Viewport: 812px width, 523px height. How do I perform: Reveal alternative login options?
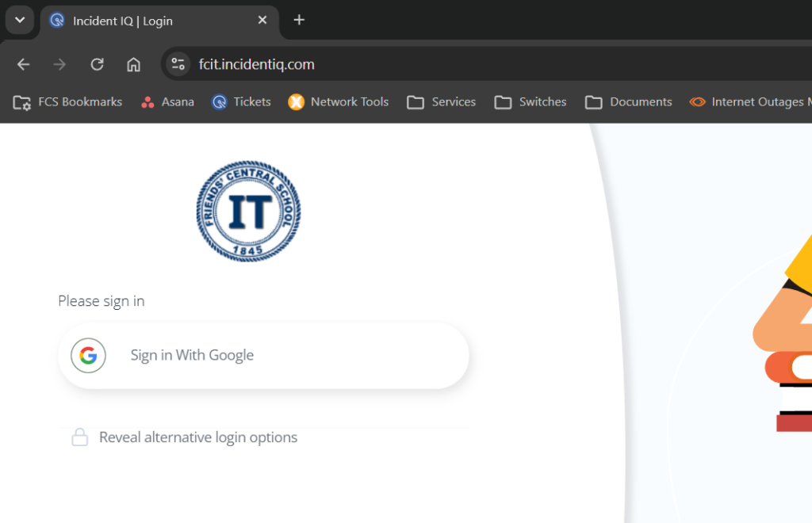197,437
